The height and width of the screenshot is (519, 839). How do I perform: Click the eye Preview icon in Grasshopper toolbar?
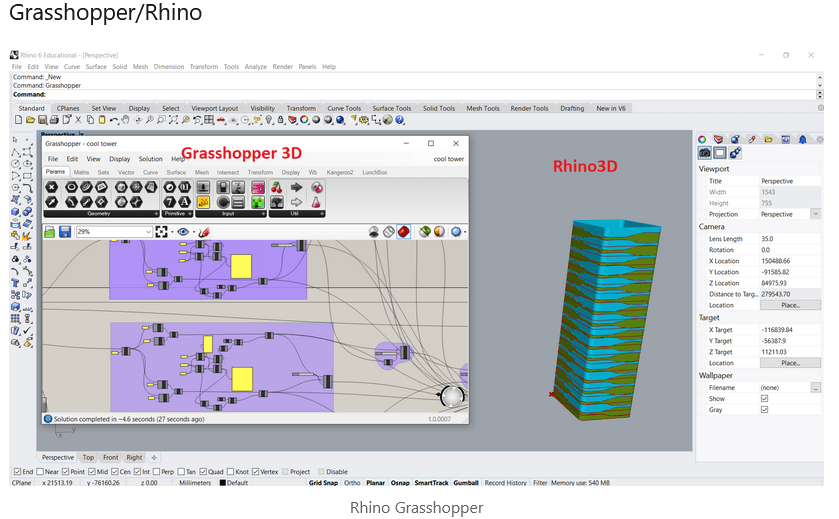click(183, 232)
